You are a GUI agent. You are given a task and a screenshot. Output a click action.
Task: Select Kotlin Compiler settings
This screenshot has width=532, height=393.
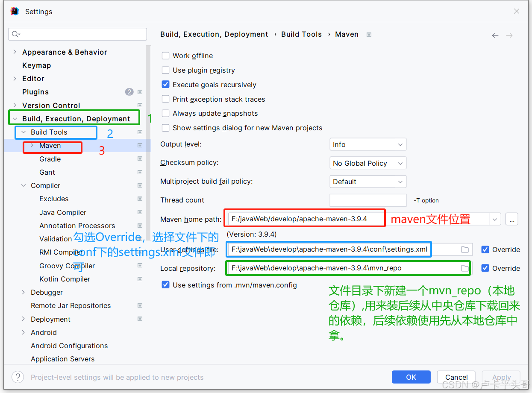click(x=65, y=279)
